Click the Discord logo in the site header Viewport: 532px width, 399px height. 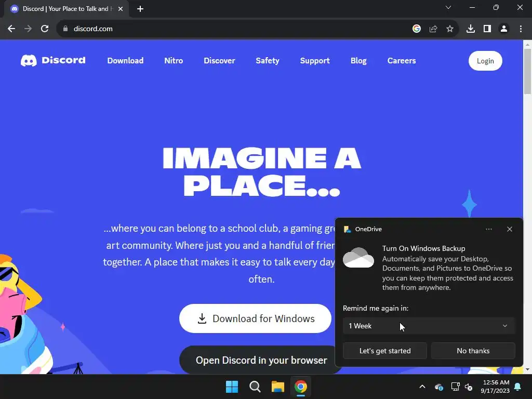point(53,60)
